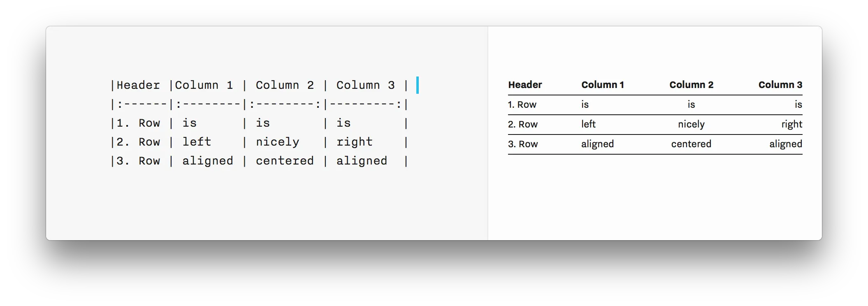Click the '1. Row' cell in rendered preview

tap(522, 104)
